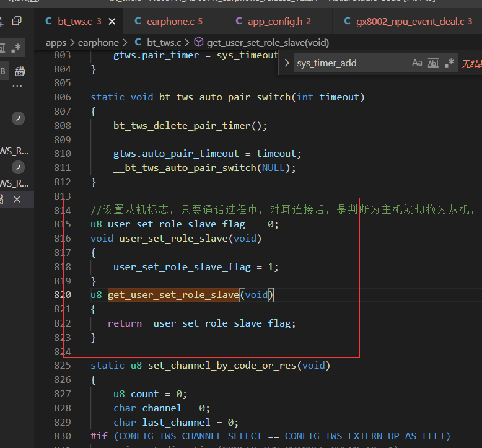Click the X close icon in sidebar
Screen dimensions: 482x448
tap(17, 200)
